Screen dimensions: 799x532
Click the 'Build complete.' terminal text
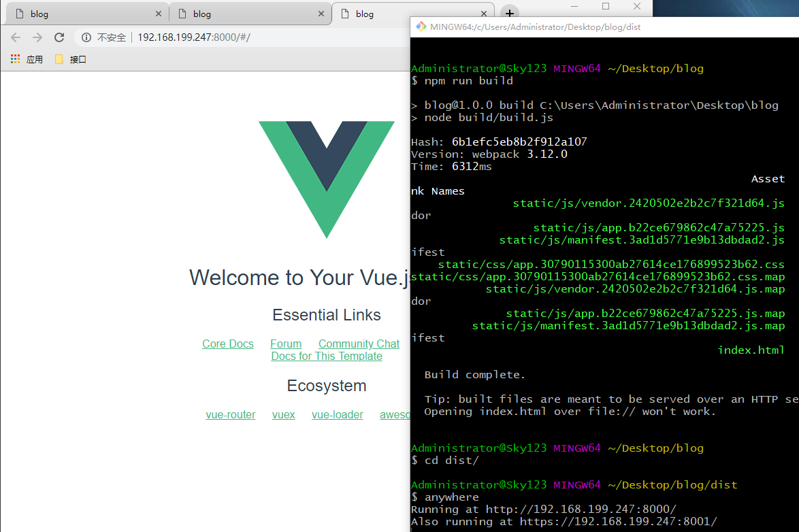coord(474,375)
